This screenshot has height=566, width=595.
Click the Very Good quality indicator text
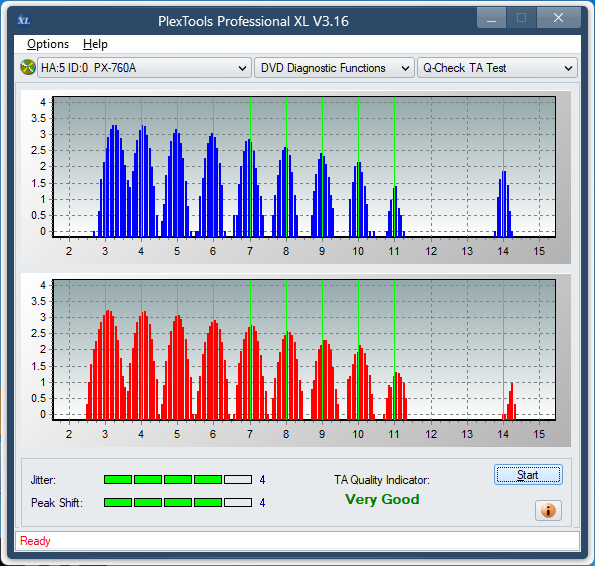[382, 499]
